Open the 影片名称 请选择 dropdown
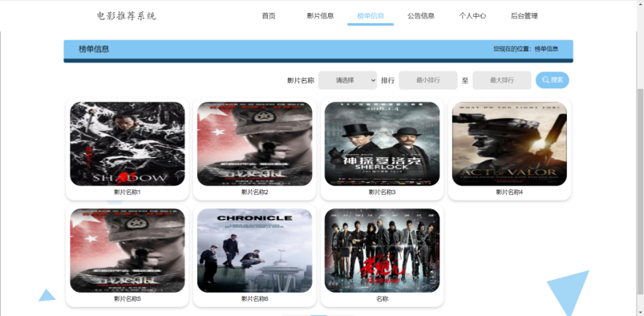 click(347, 80)
